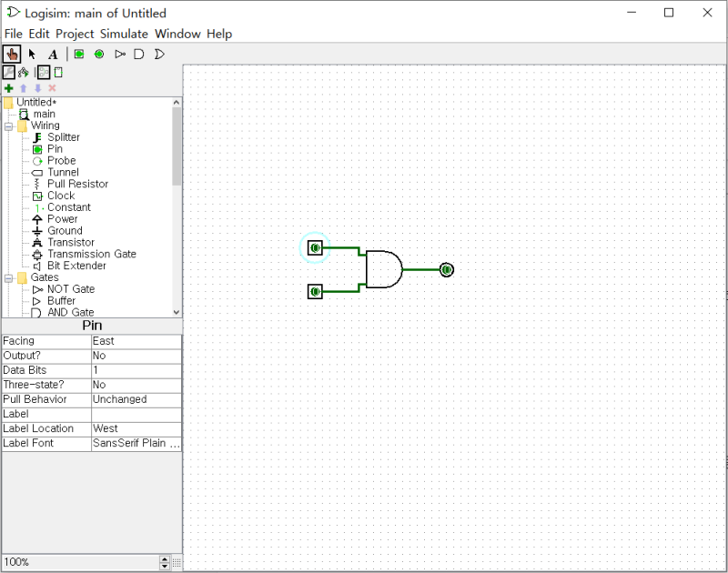
Task: Select Clock in the Wiring library
Action: (x=60, y=196)
